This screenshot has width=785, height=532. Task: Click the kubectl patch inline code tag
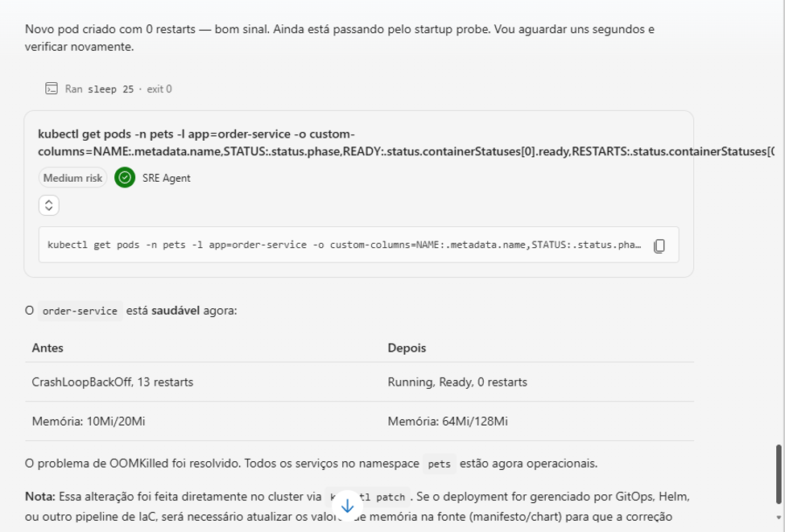pos(368,497)
